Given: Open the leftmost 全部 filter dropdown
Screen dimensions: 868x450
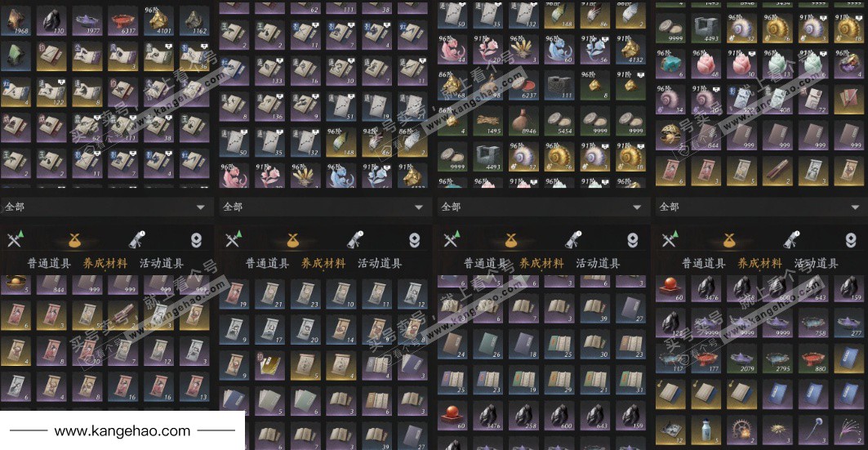Looking at the screenshot, I should pyautogui.click(x=106, y=207).
